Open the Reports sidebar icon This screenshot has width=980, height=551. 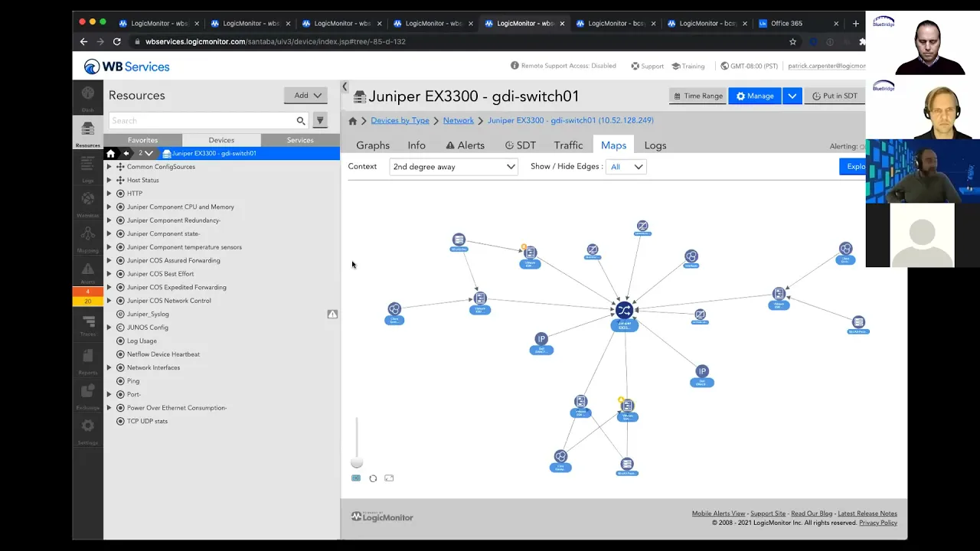pos(88,360)
